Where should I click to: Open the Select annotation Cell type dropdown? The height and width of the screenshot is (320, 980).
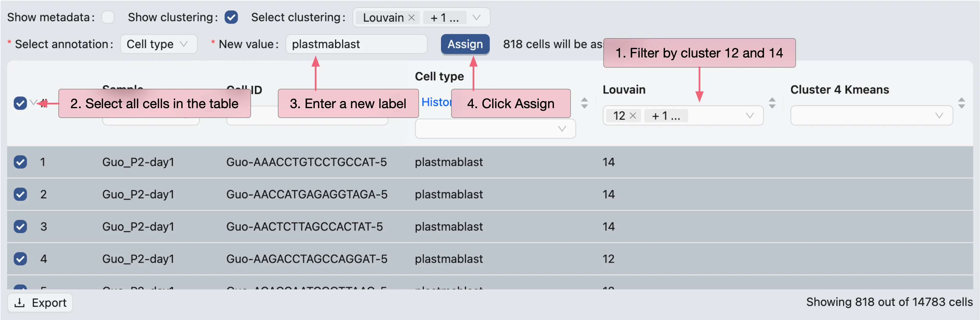coord(158,44)
